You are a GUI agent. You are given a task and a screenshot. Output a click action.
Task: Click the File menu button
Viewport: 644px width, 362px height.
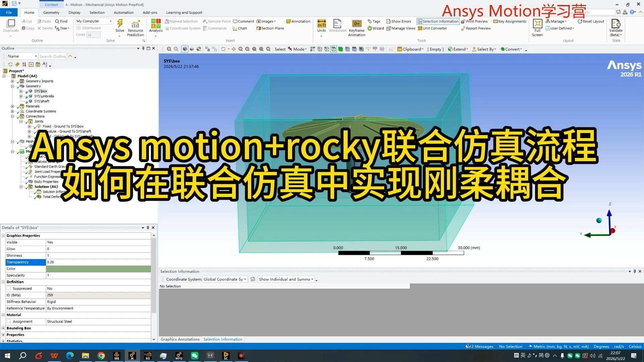pyautogui.click(x=9, y=12)
